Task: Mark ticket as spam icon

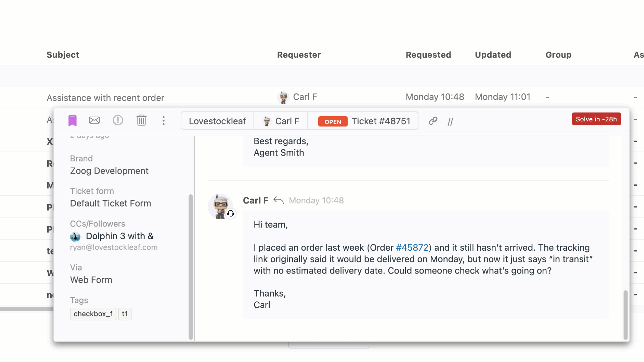Action: pos(118,120)
